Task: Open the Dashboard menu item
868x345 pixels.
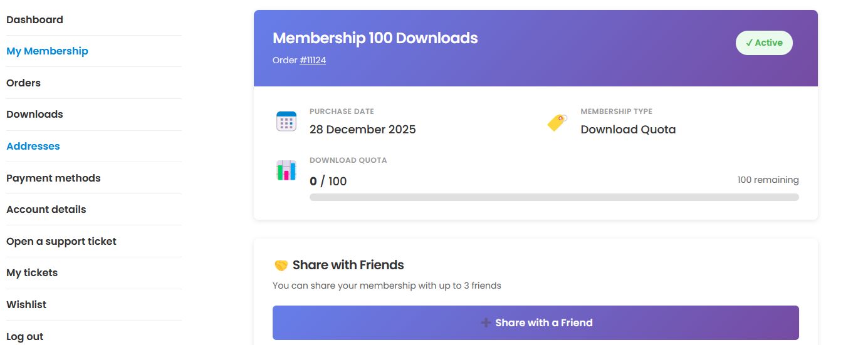Action: pyautogui.click(x=34, y=19)
